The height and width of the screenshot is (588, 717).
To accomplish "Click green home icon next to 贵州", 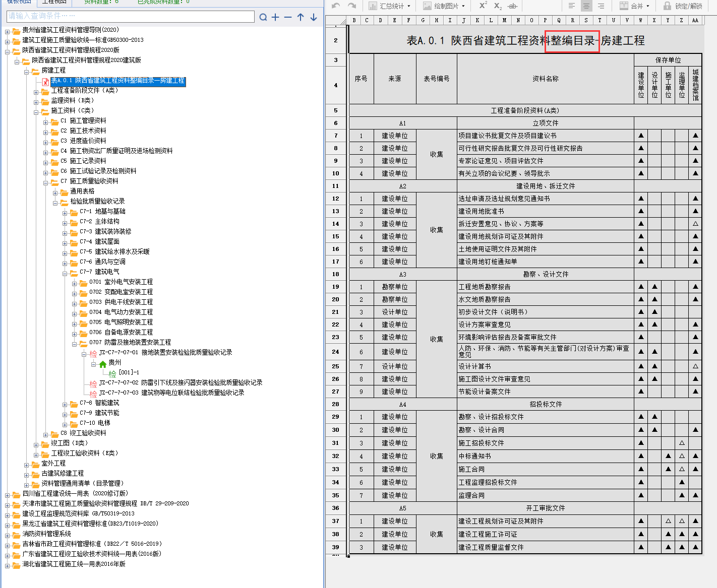I will click(x=103, y=363).
